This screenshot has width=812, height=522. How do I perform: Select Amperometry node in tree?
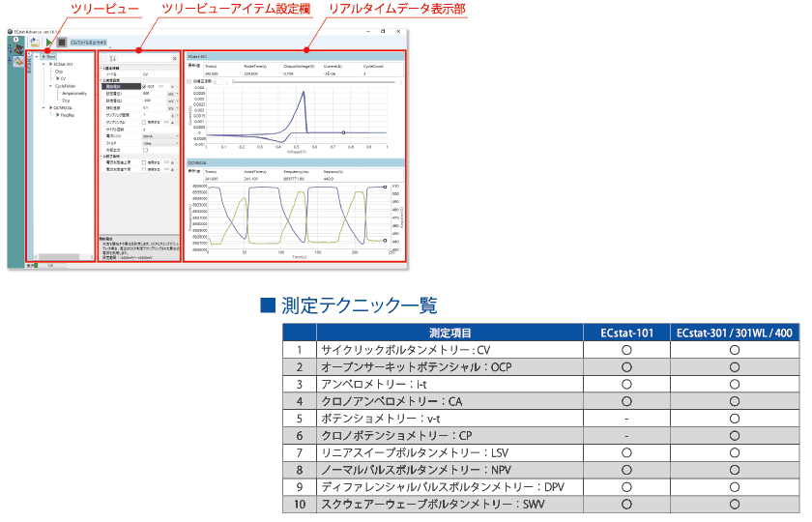pos(74,93)
